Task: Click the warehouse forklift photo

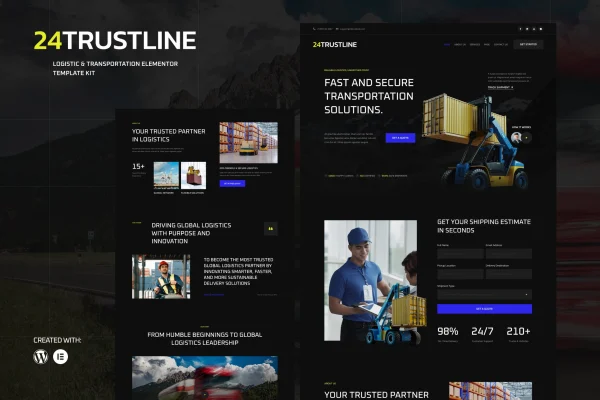Action: (249, 142)
